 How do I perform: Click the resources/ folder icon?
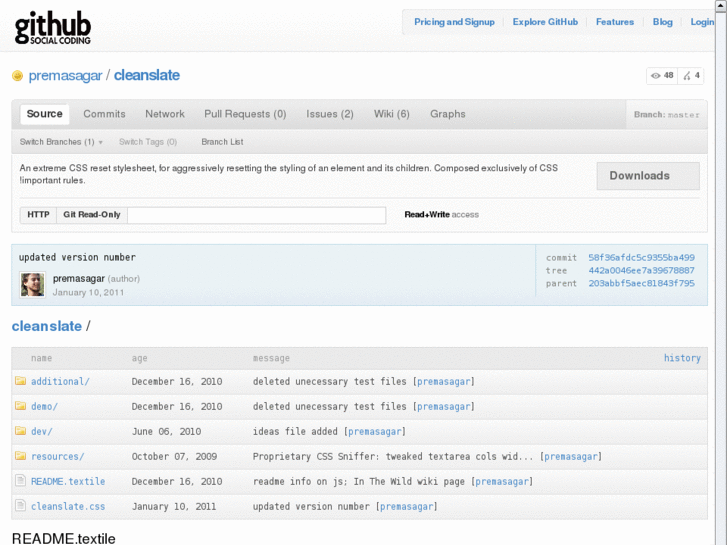click(20, 456)
